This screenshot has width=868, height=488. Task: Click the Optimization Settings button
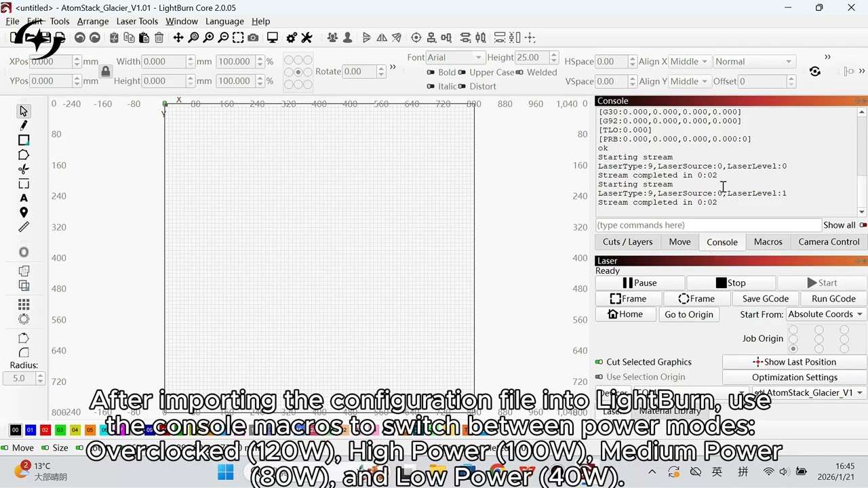(x=795, y=378)
